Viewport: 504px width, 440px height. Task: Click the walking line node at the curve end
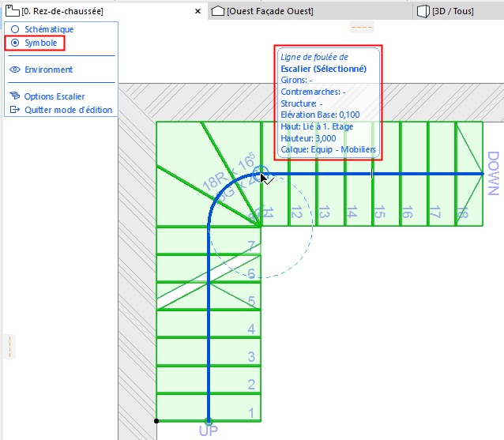pos(261,174)
